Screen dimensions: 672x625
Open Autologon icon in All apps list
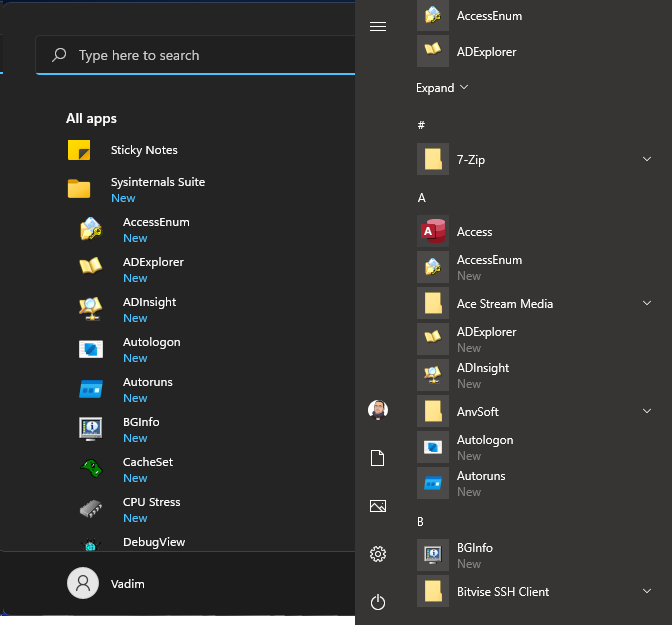click(x=91, y=349)
